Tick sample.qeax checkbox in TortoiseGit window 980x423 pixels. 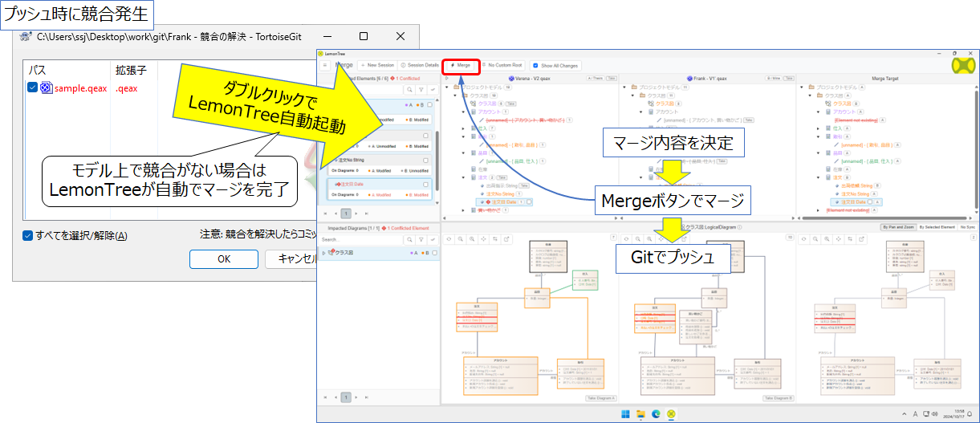point(32,87)
